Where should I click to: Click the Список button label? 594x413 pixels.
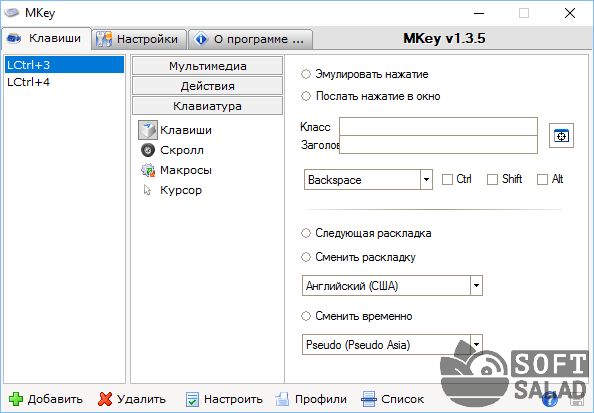pyautogui.click(x=403, y=399)
